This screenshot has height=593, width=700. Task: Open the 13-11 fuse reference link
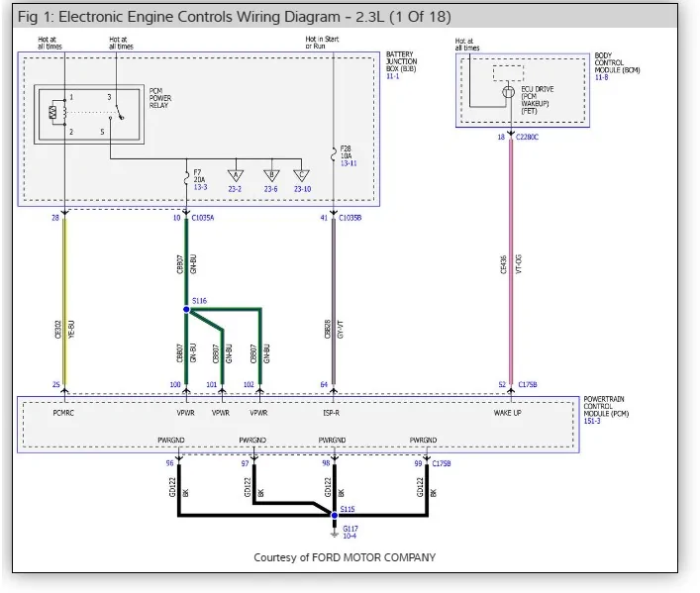[x=349, y=163]
